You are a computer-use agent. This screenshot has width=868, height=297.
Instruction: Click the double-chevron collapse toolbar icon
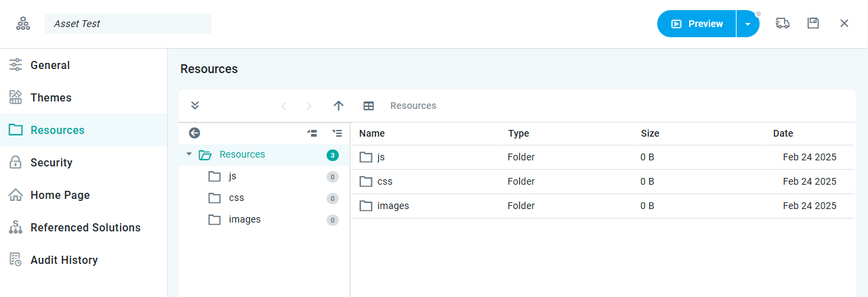click(195, 106)
